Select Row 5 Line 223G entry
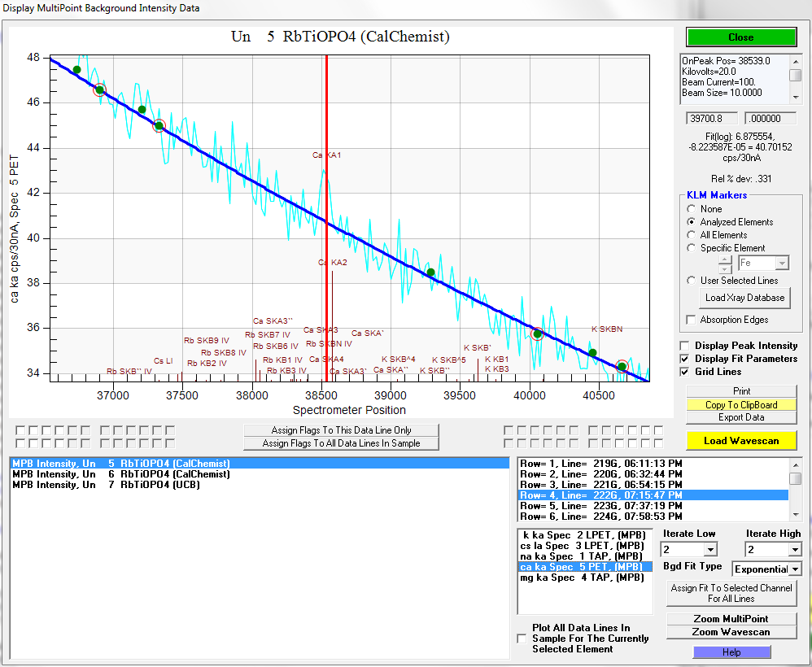Viewport: 812px width, 667px height. 602,505
